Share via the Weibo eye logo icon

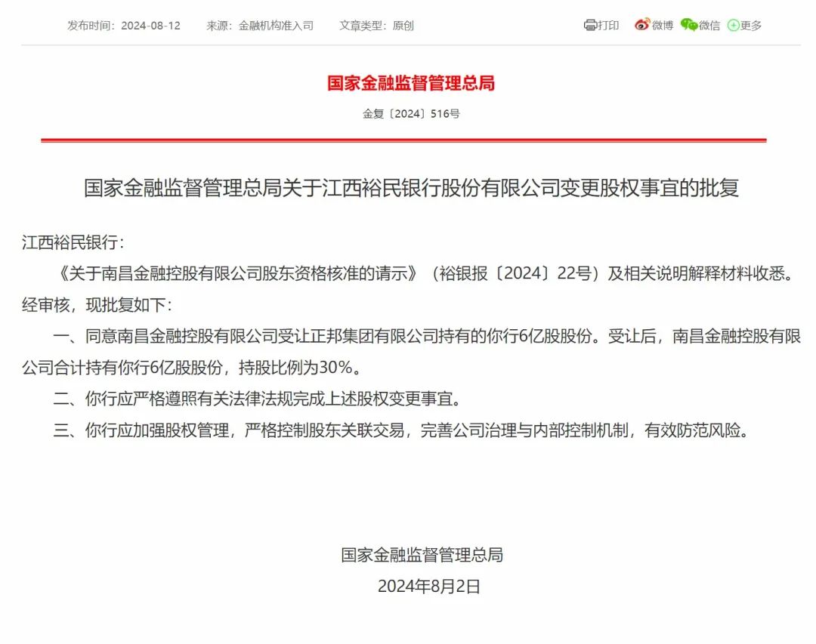click(642, 24)
